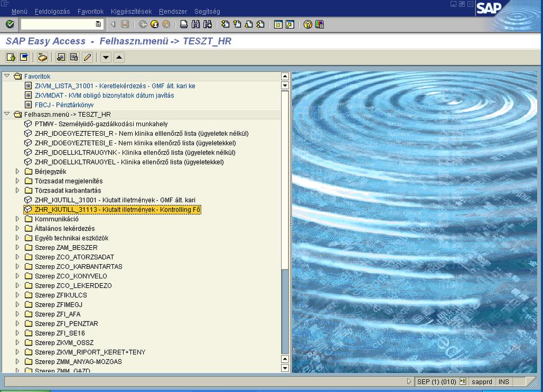Click the Last Page icon
Viewport: 543px width, 392px height.
coord(260,24)
